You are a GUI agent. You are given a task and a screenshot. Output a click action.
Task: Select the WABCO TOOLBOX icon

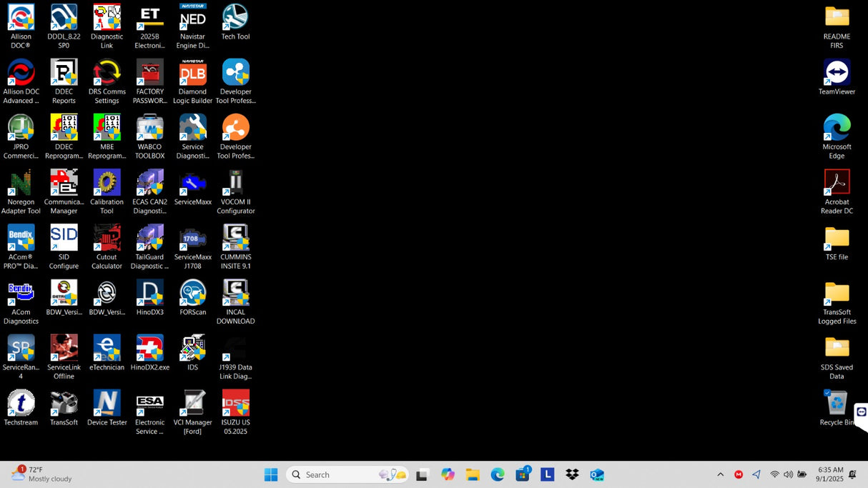tap(149, 128)
